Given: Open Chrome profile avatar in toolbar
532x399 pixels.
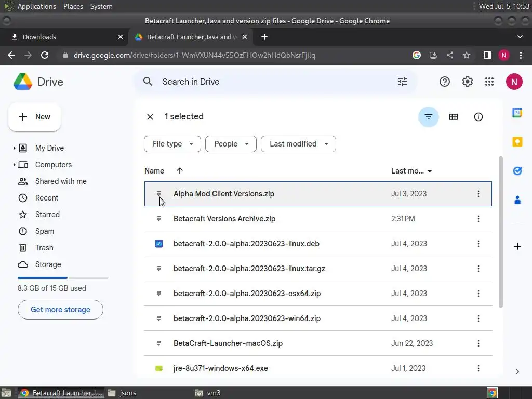Looking at the screenshot, I should (x=504, y=55).
